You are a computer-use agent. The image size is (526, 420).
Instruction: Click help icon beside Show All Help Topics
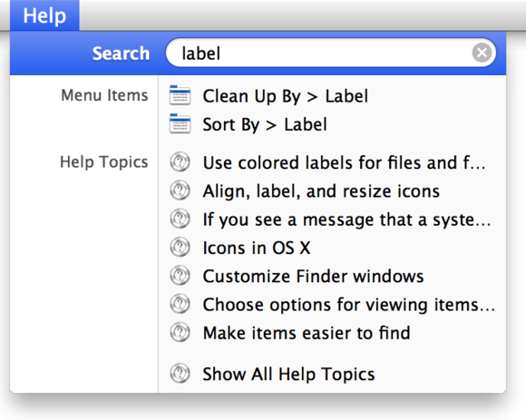pos(180,374)
